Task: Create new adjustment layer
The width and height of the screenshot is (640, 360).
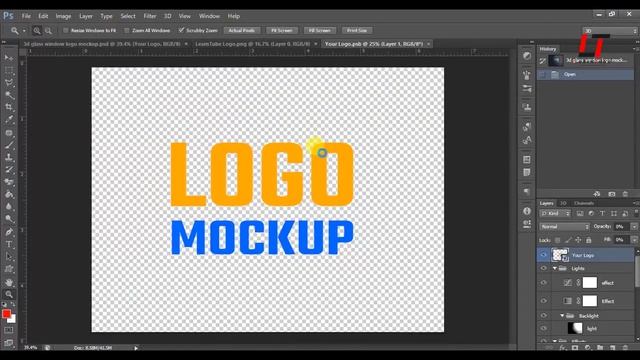Action: tap(587, 348)
